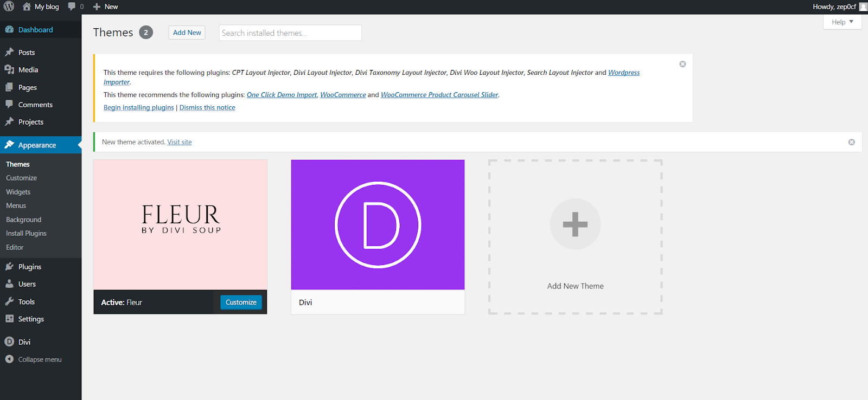
Task: Open the WooCommerce plugin link
Action: coord(343,95)
